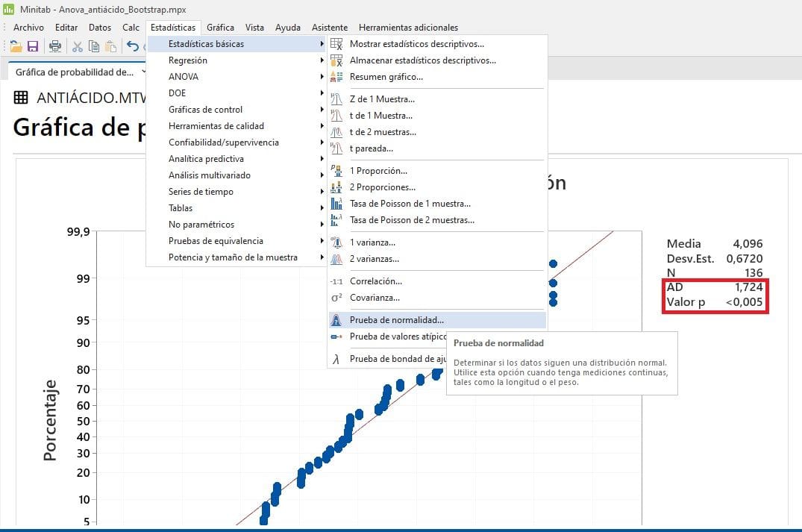This screenshot has height=532, width=802.
Task: Expand the ANOVA submenu
Action: [183, 77]
